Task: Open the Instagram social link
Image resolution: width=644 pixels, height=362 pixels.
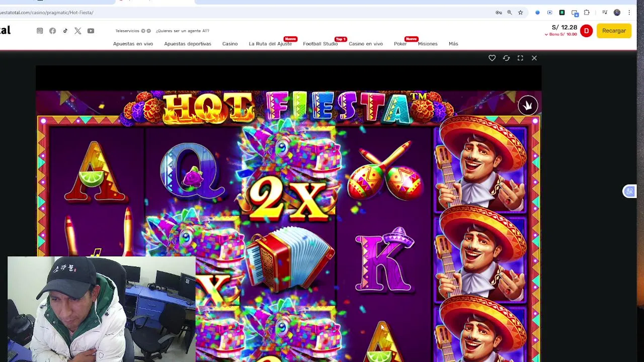Action: pyautogui.click(x=40, y=31)
